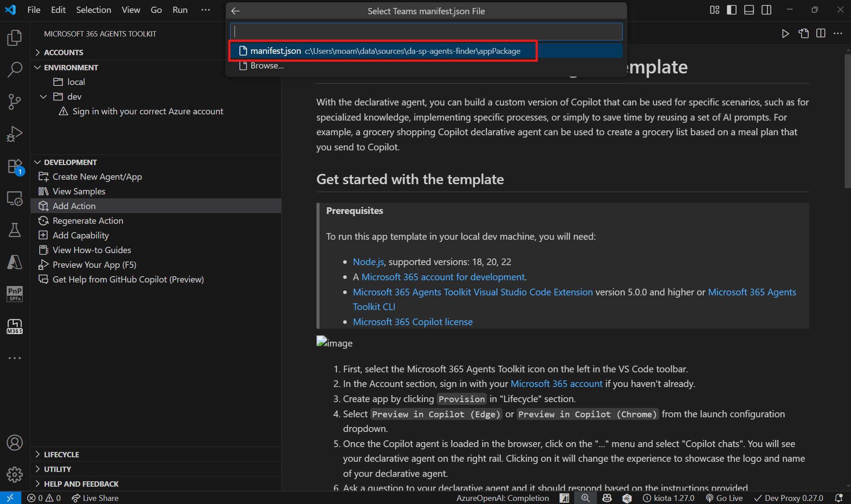Open Agents Toolkit Visual Studio Code Extension link

pos(473,292)
